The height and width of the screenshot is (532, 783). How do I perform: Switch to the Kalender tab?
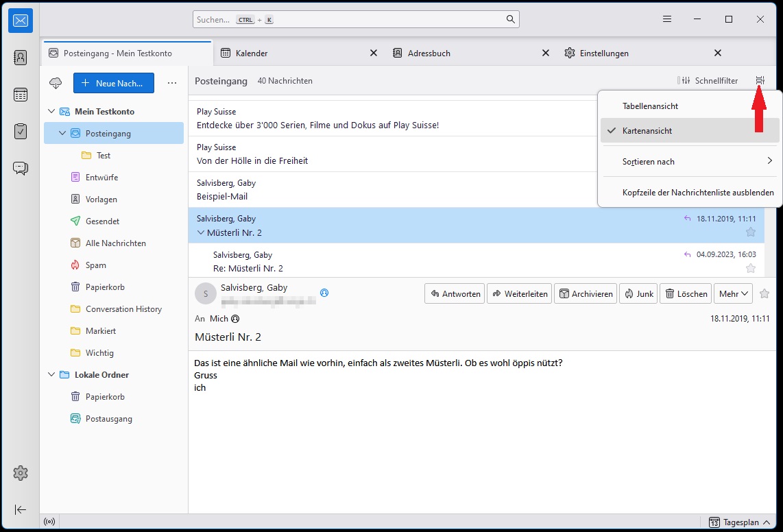251,53
